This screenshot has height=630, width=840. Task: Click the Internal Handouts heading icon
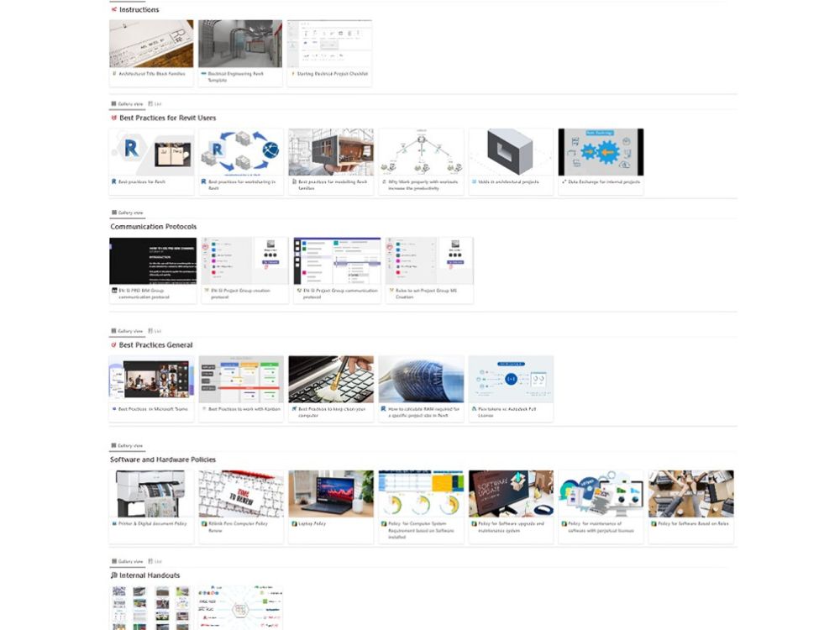pos(113,575)
